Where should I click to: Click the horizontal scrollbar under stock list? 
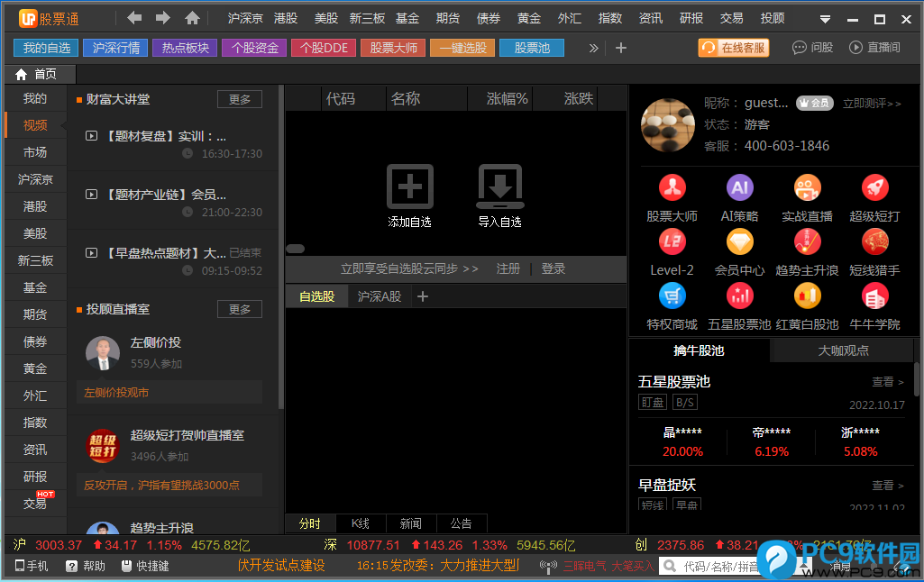click(x=296, y=249)
